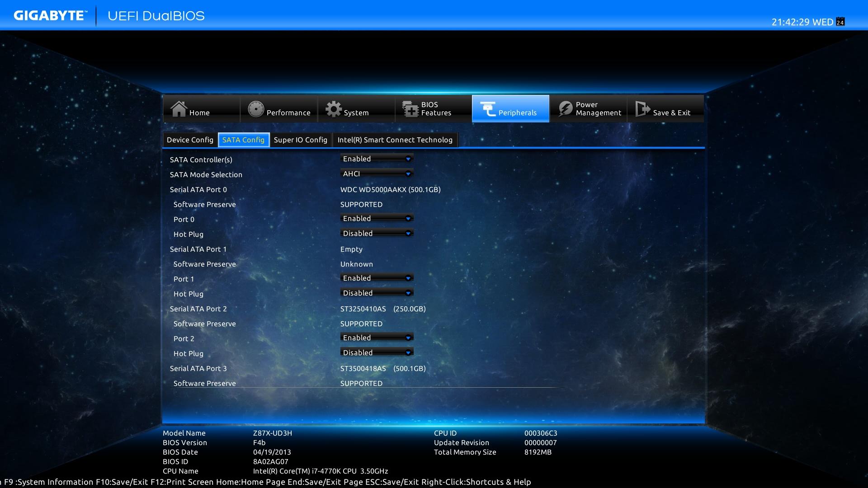Open the Power Management menu label
The image size is (868, 488).
(599, 109)
